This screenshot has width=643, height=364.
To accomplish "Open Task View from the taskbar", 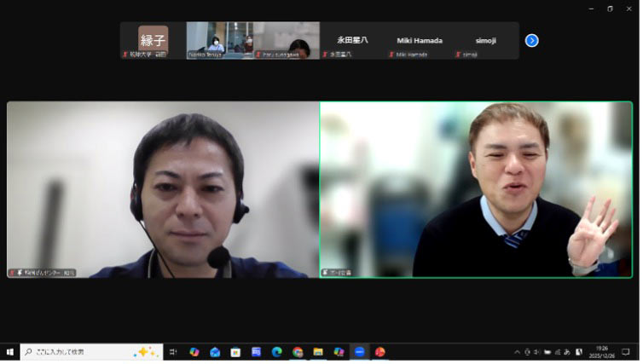I will click(x=173, y=352).
